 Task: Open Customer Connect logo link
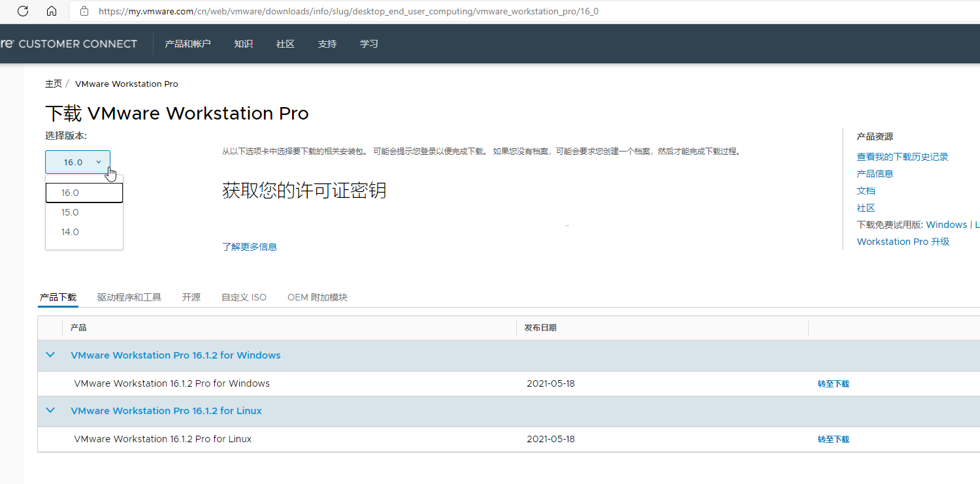69,44
